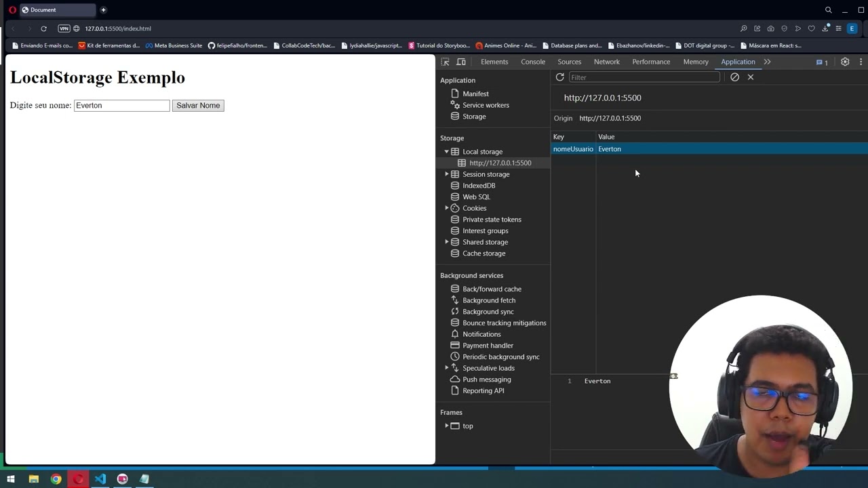The height and width of the screenshot is (488, 868).
Task: Click the edit page icon in address bar
Action: [757, 28]
